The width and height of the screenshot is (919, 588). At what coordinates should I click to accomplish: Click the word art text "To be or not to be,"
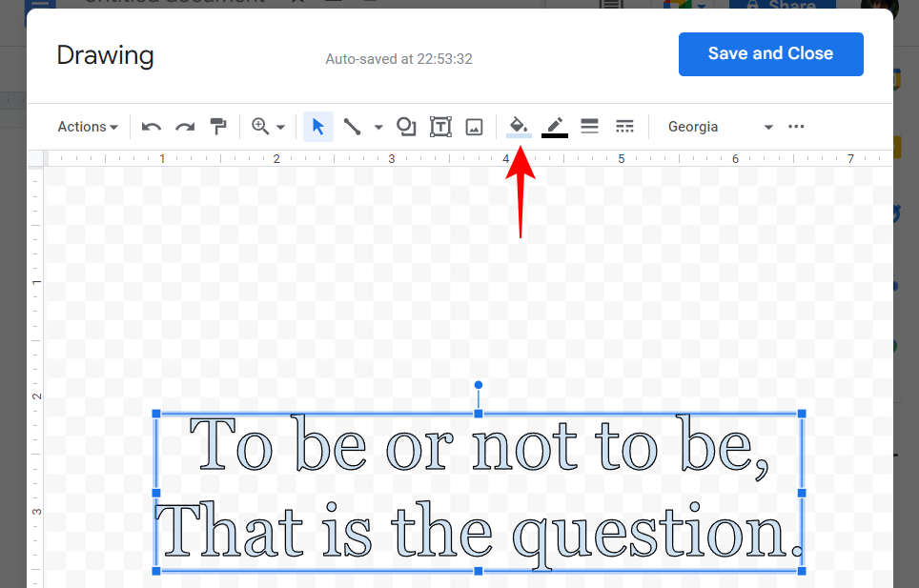pyautogui.click(x=479, y=444)
